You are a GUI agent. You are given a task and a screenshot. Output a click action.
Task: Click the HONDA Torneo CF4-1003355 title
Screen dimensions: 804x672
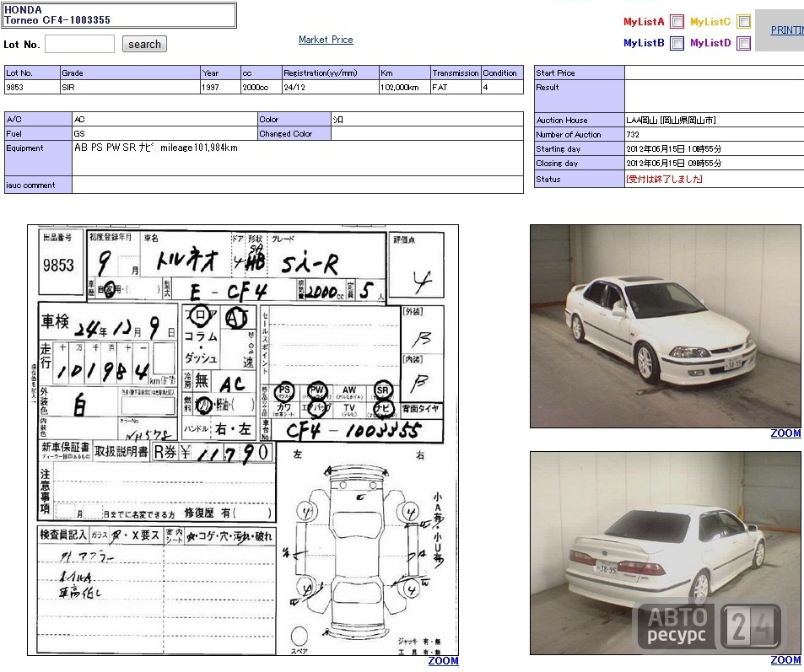[119, 15]
